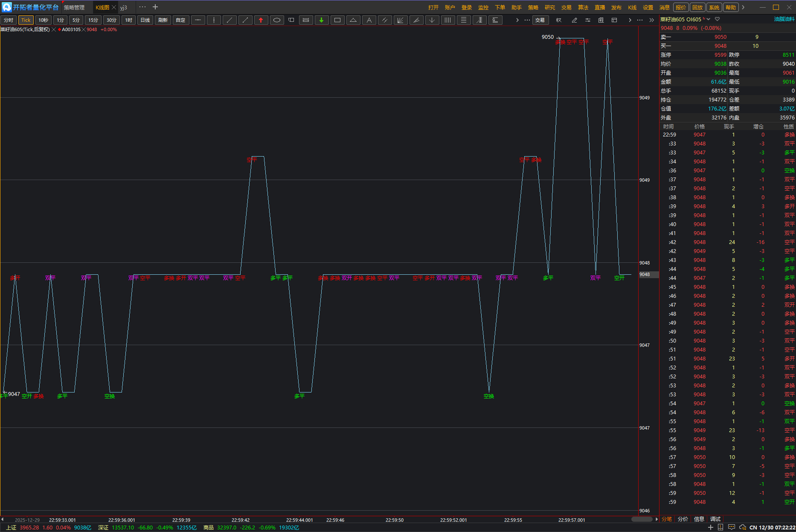Select the ruler measurement tool
This screenshot has width=796, height=532.
click(306, 20)
